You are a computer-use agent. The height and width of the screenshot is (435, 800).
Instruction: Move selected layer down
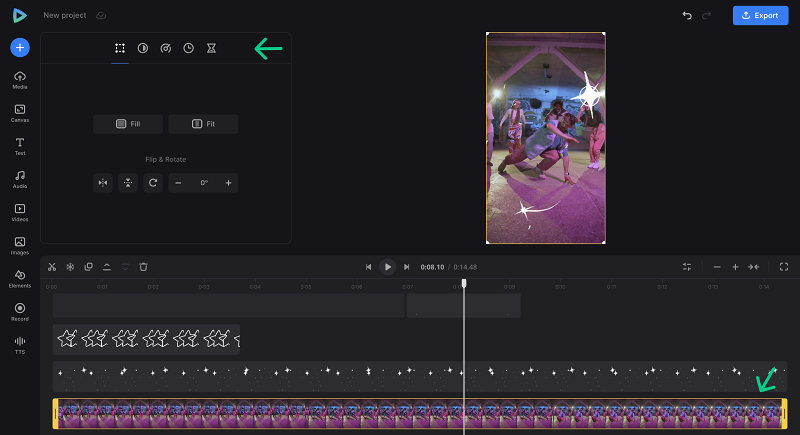click(125, 267)
